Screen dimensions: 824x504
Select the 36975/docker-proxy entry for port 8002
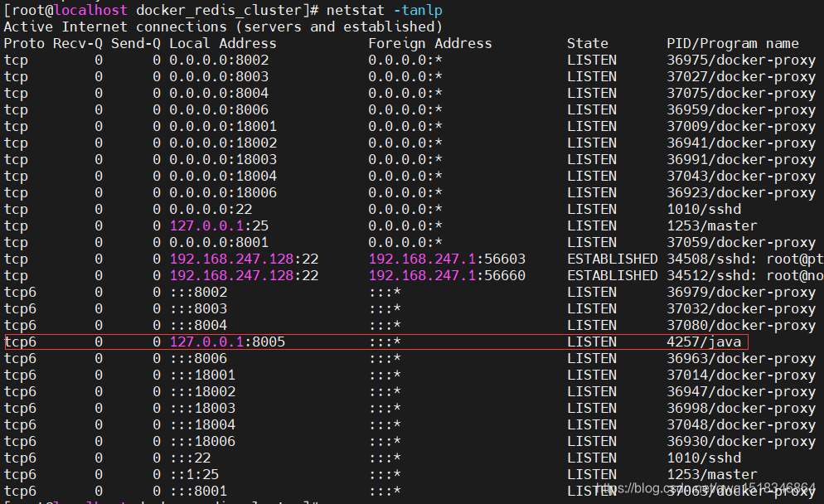[740, 60]
